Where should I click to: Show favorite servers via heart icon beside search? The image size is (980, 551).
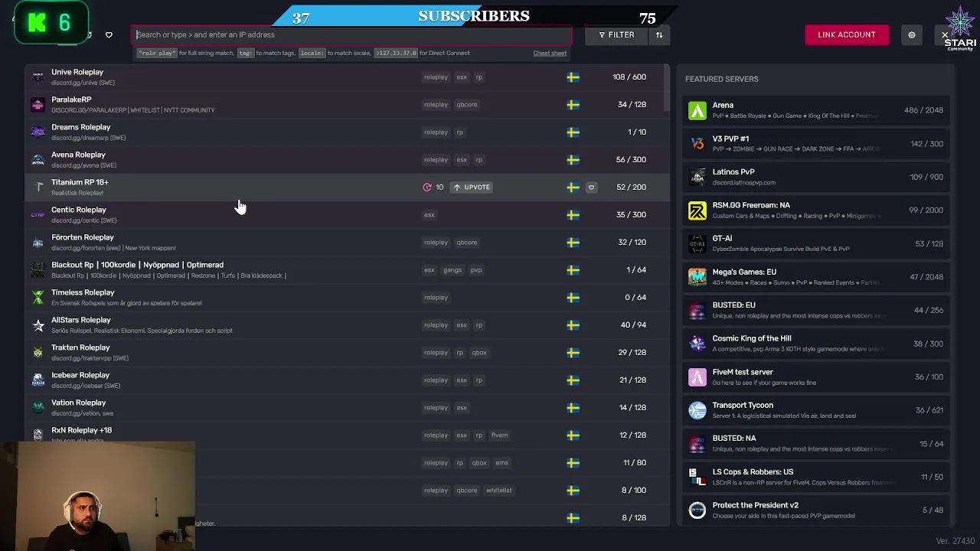click(109, 34)
